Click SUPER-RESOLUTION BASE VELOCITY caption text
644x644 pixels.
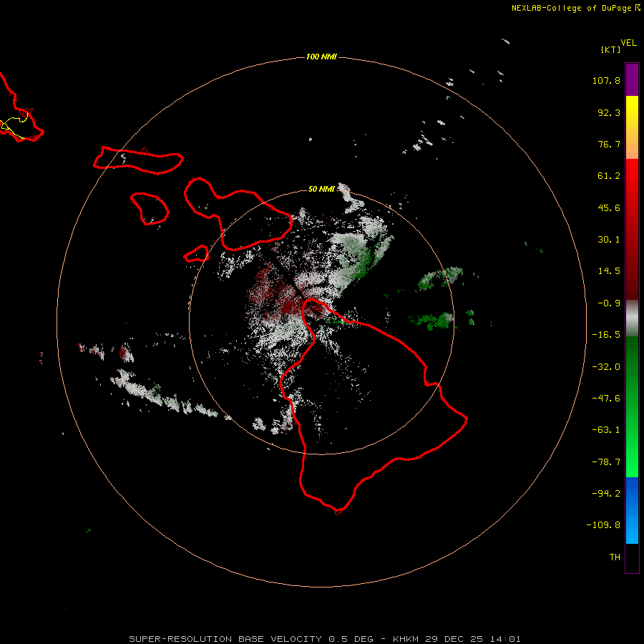225,639
